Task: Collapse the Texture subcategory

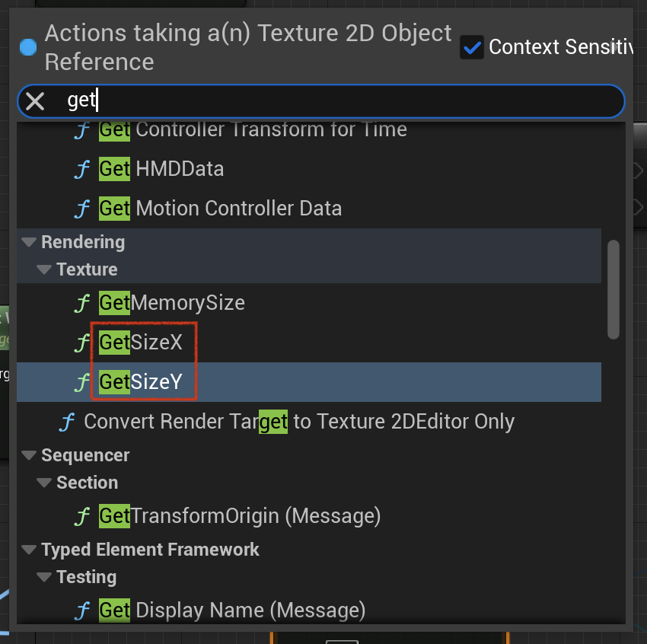Action: (44, 269)
